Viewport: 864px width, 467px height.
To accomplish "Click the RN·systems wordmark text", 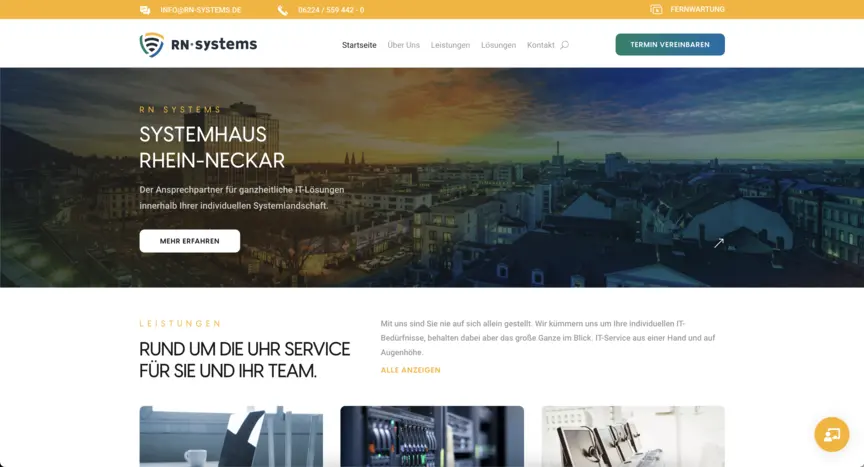I will click(214, 44).
